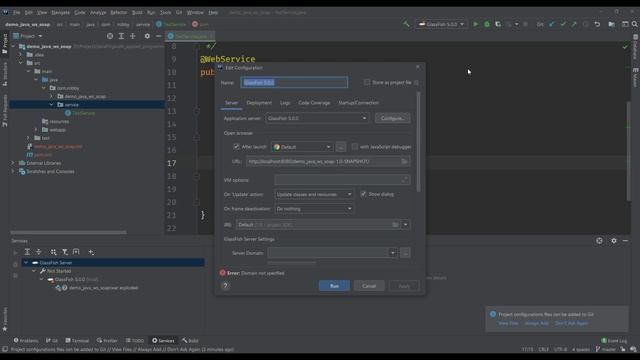640x360 pixels.
Task: Open the Default browser dropdown
Action: click(302, 147)
